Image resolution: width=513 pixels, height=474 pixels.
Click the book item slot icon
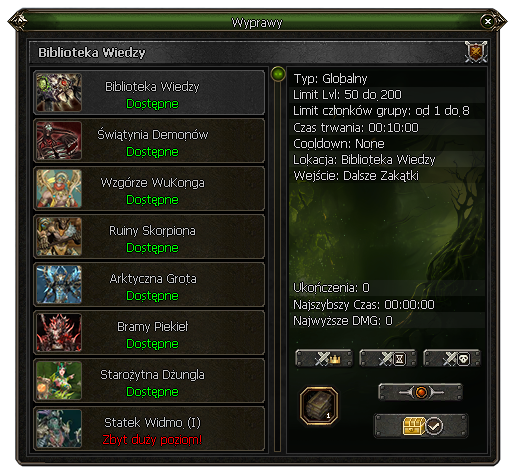tap(319, 406)
